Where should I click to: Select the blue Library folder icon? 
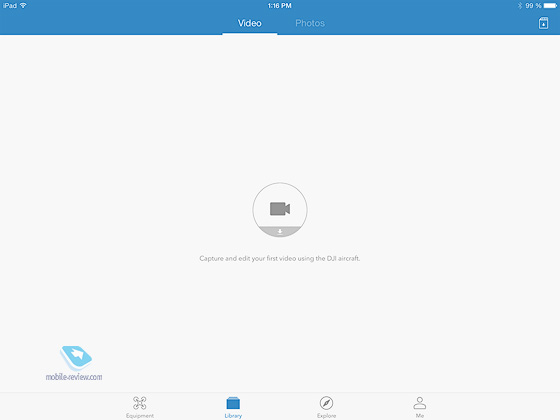233,403
